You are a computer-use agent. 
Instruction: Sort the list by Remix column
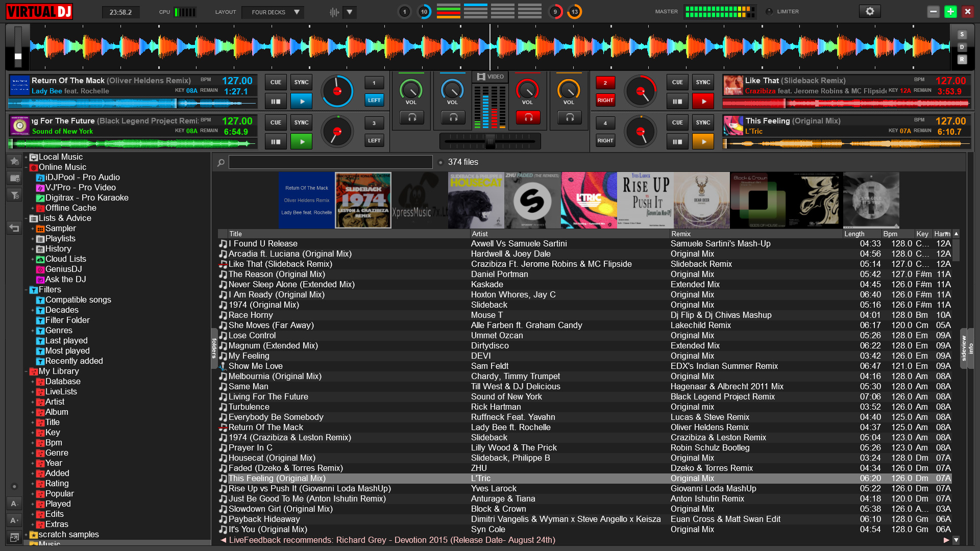(756, 234)
